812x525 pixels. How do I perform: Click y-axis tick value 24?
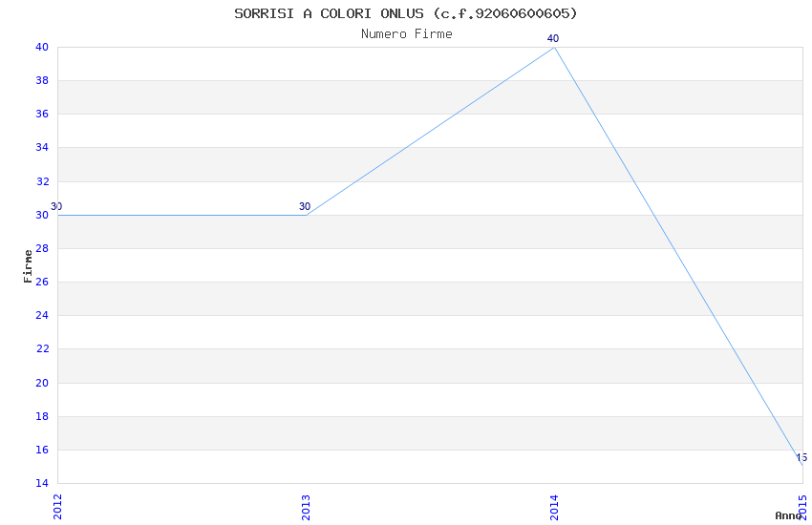(42, 315)
